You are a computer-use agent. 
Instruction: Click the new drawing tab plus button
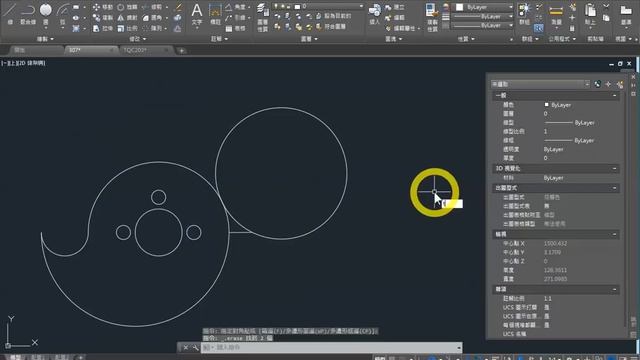point(181,51)
